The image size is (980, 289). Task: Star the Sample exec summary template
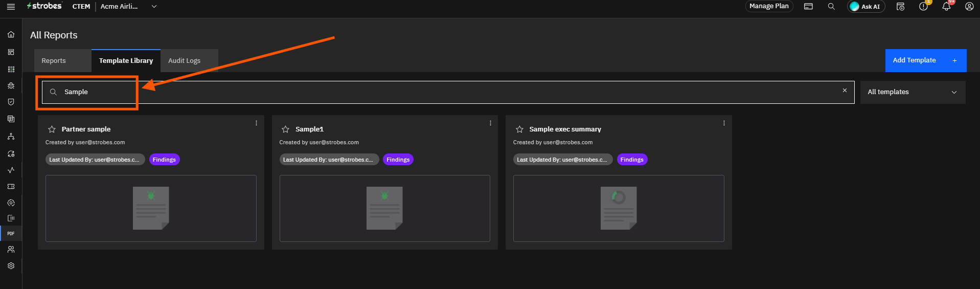coord(519,129)
